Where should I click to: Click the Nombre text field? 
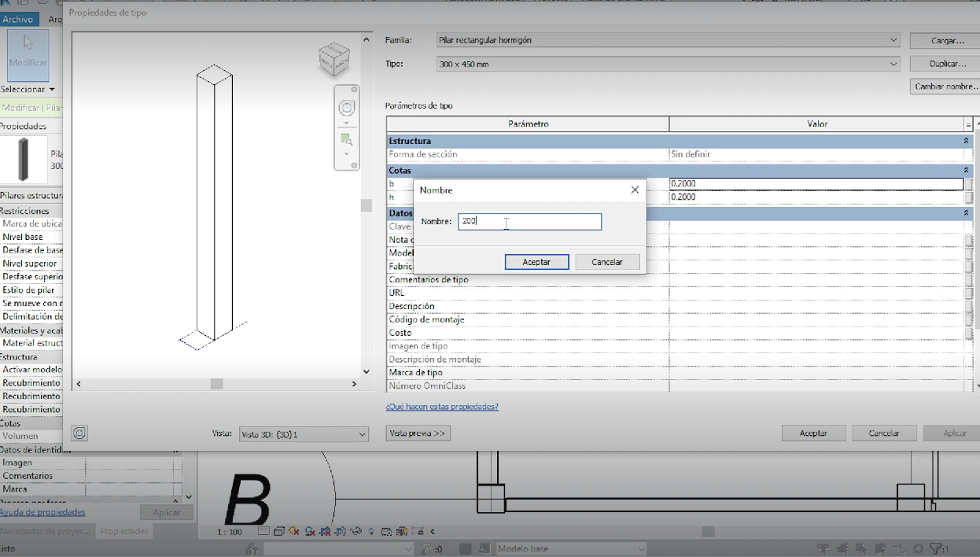click(530, 222)
